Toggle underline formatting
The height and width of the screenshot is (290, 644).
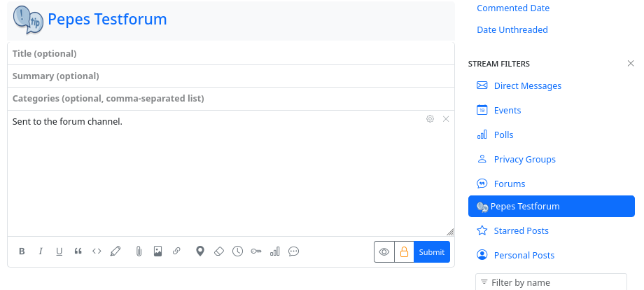click(x=59, y=251)
